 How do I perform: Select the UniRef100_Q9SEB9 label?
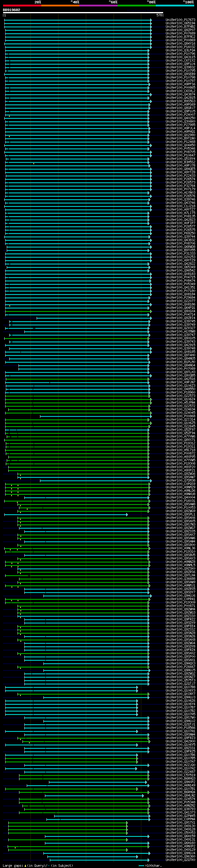[x=180, y=74]
